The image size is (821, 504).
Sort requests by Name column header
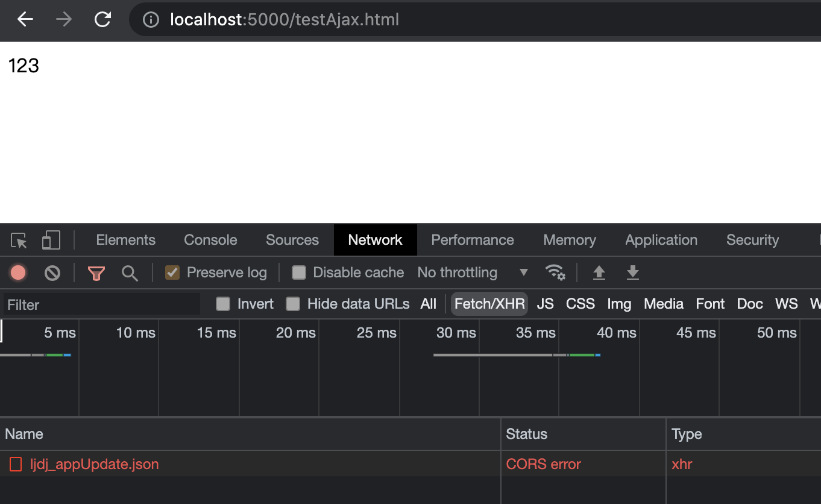tap(250, 434)
